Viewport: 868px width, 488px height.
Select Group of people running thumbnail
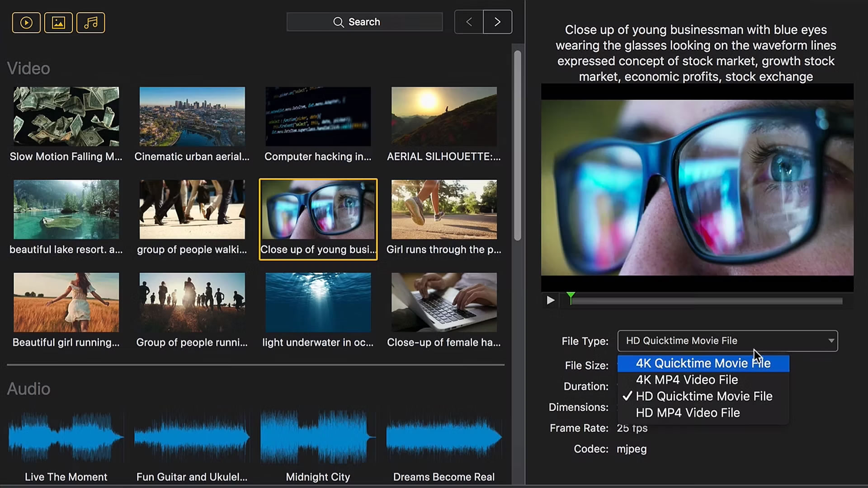(x=192, y=302)
